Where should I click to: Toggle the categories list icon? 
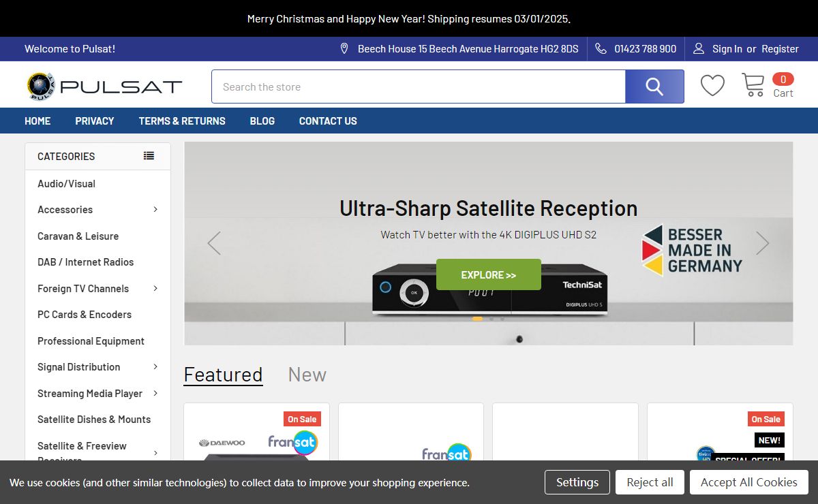(149, 155)
